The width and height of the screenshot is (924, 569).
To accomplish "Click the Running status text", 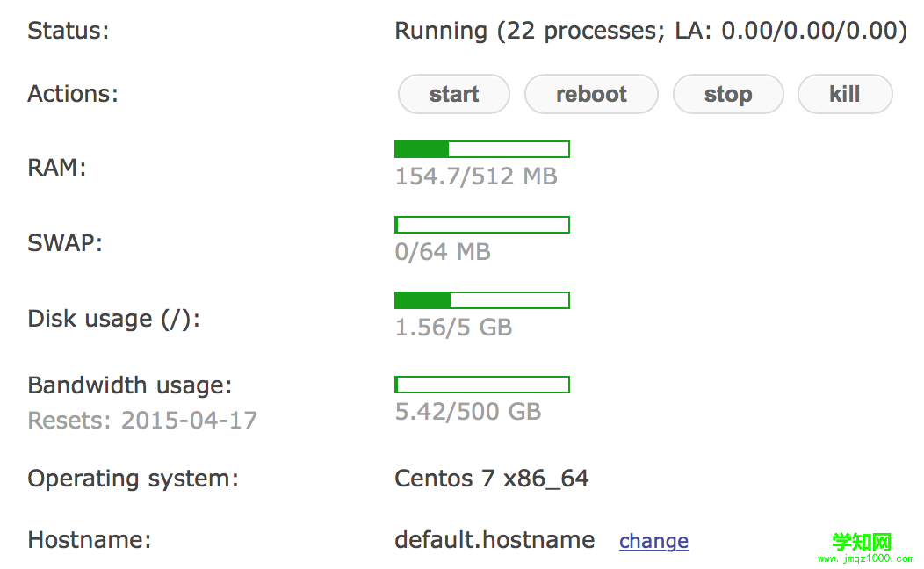I will click(x=650, y=31).
